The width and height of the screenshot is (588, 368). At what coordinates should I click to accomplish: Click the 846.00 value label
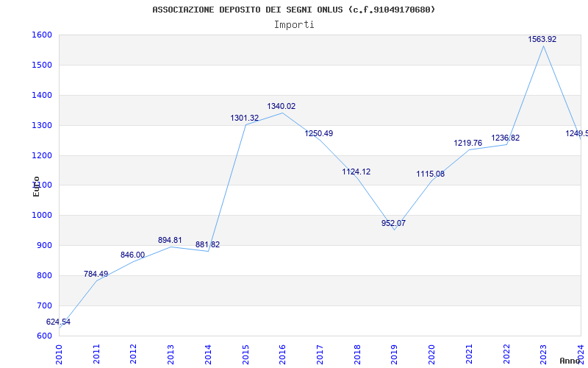click(132, 255)
